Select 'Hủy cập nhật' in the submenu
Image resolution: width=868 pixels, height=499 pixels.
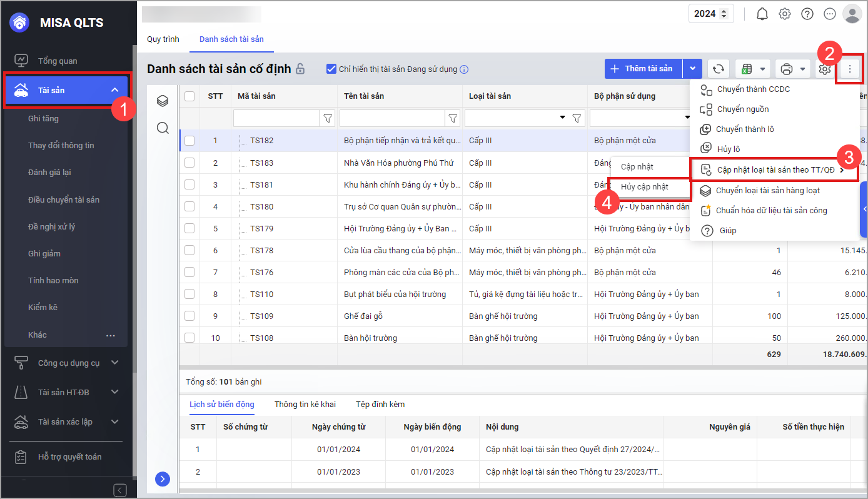click(x=644, y=186)
